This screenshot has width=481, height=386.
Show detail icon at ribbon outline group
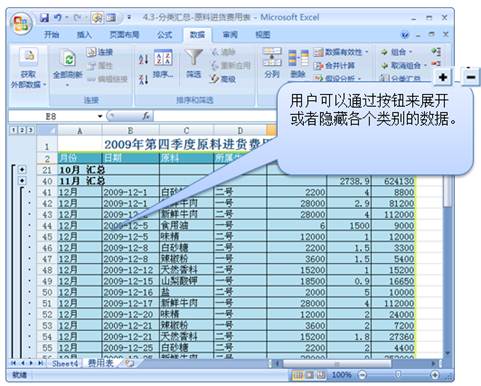tap(436, 52)
